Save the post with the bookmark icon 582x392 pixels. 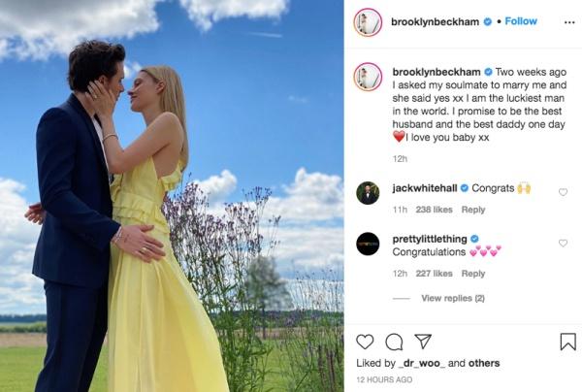(x=567, y=342)
